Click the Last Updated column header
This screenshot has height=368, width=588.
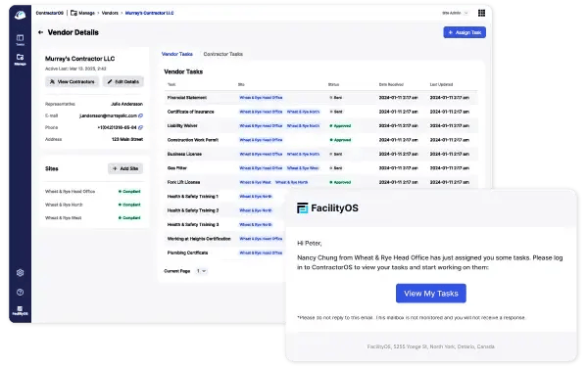[441, 84]
